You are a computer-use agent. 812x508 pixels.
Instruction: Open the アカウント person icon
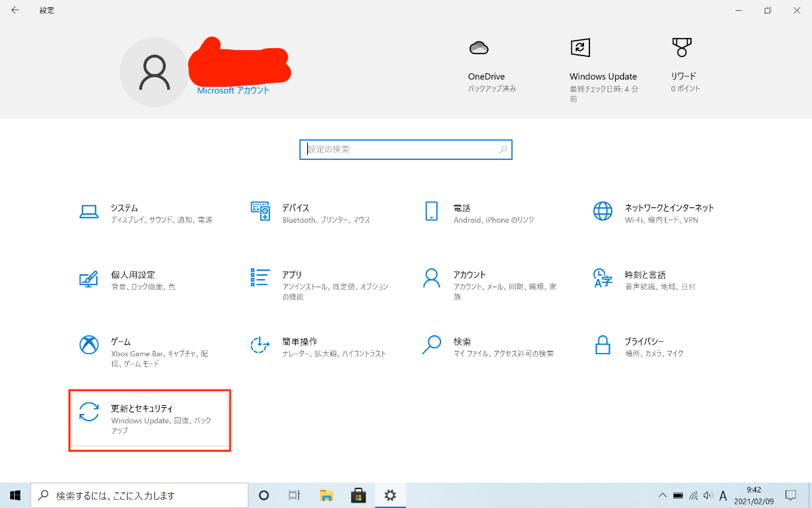click(432, 278)
